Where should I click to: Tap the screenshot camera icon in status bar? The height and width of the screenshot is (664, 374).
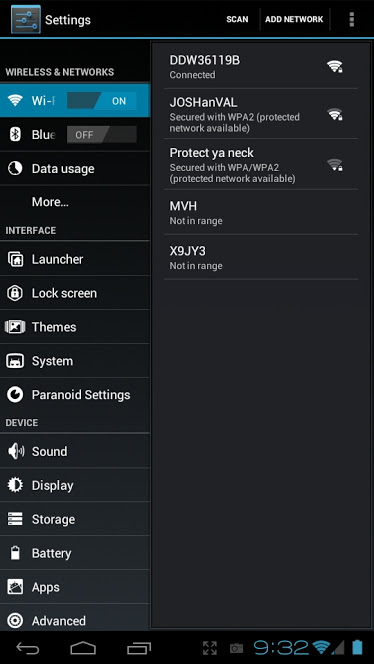coord(236,648)
